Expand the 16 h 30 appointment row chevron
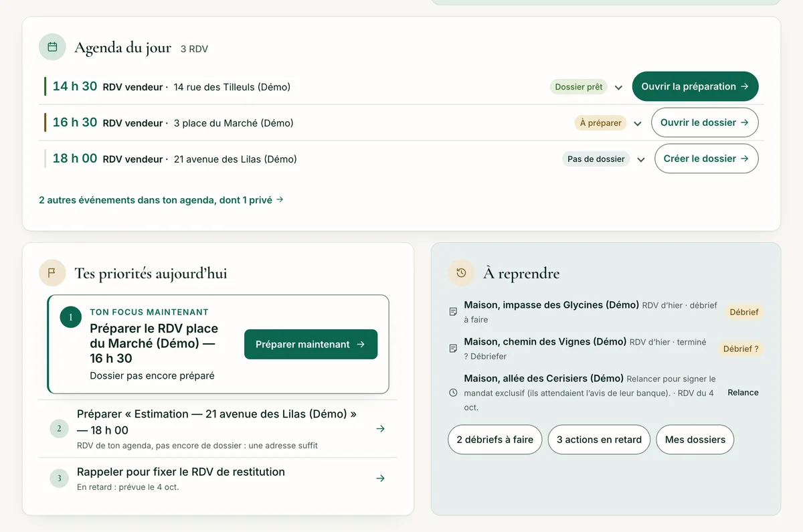Screen dimensions: 803x532 pyautogui.click(x=638, y=123)
